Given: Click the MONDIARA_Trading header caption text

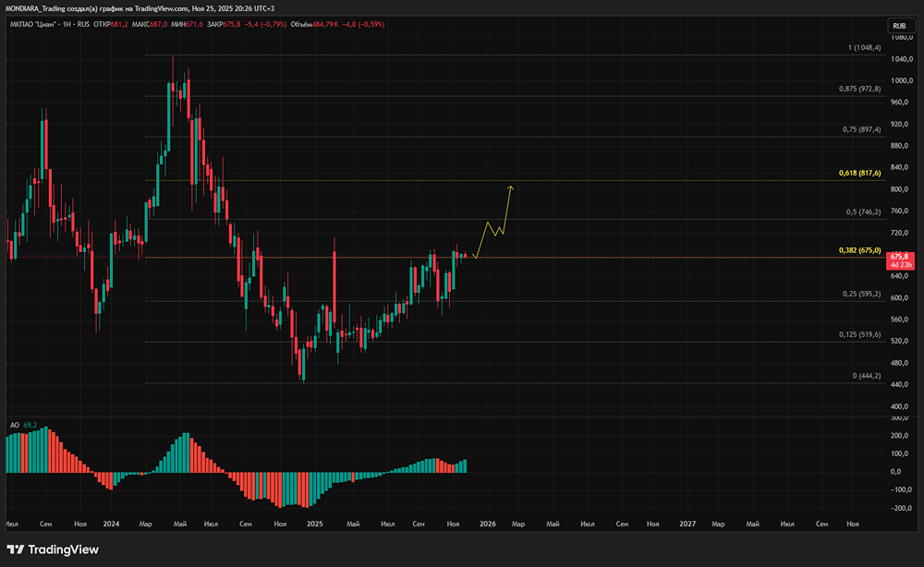Looking at the screenshot, I should [140, 9].
